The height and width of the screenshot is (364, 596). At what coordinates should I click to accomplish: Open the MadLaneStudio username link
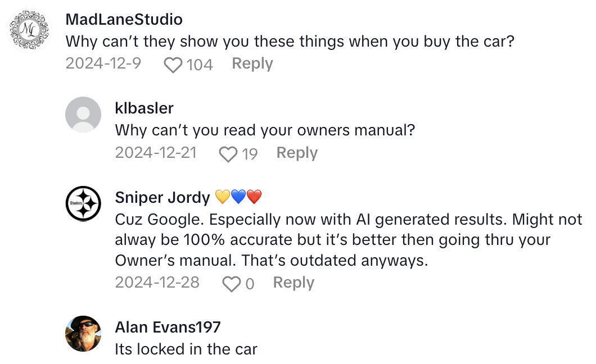124,20
